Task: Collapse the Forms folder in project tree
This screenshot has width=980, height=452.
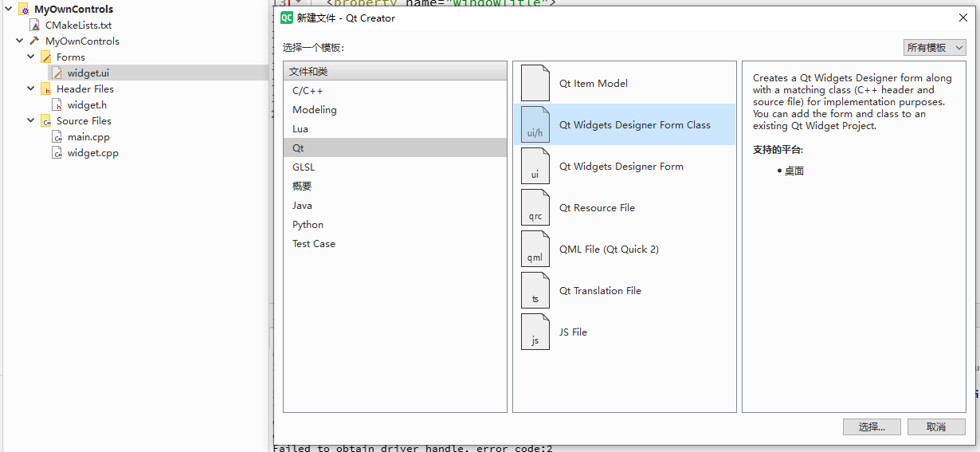Action: pos(31,57)
